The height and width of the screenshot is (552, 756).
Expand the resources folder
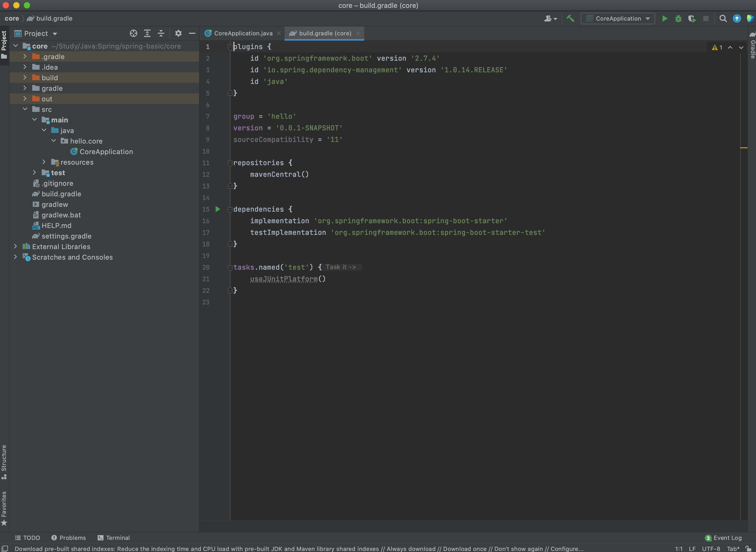pyautogui.click(x=44, y=162)
